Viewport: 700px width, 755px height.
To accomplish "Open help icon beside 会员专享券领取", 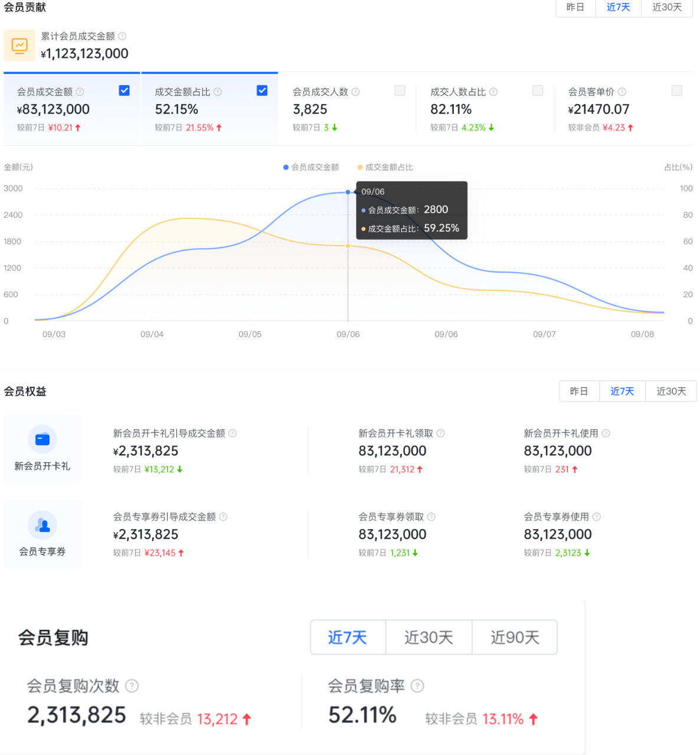I will click(431, 517).
